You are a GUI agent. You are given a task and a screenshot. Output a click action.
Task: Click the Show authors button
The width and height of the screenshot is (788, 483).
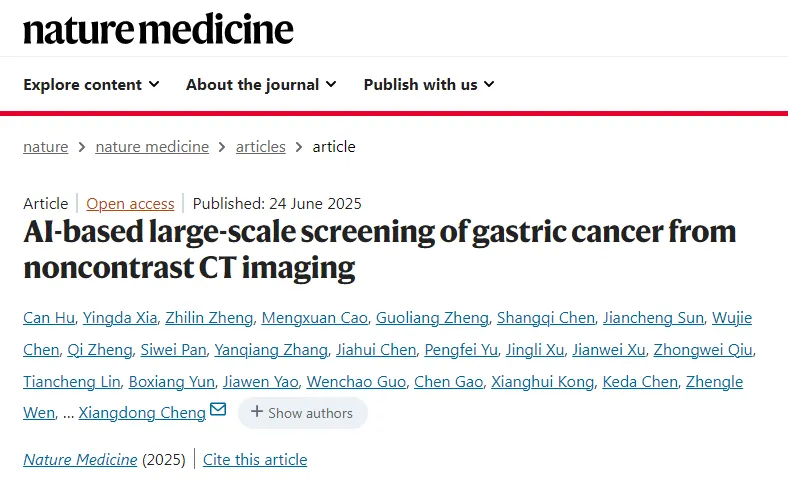click(x=302, y=413)
